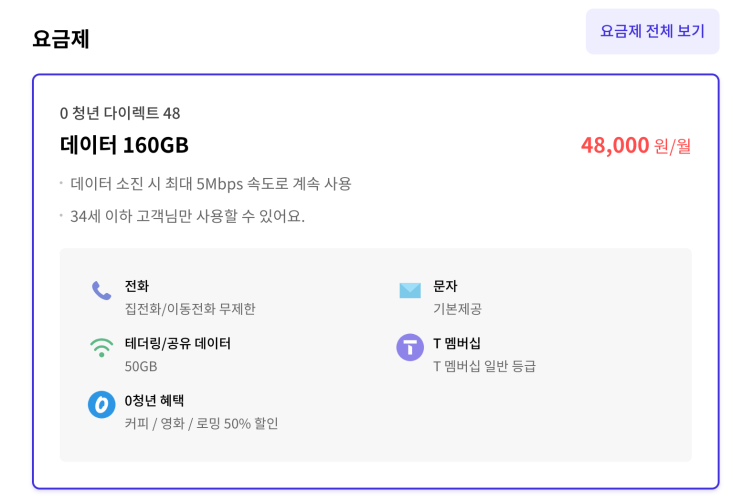Select the 0 청년 다이렉트 48 plan name
Image resolution: width=743 pixels, height=501 pixels.
pyautogui.click(x=120, y=113)
